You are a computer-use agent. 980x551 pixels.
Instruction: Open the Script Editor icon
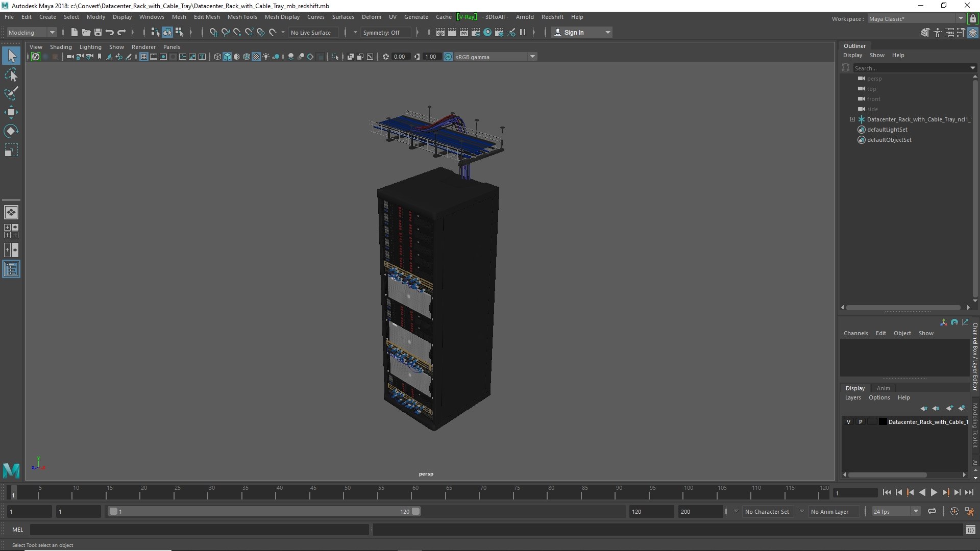point(970,530)
